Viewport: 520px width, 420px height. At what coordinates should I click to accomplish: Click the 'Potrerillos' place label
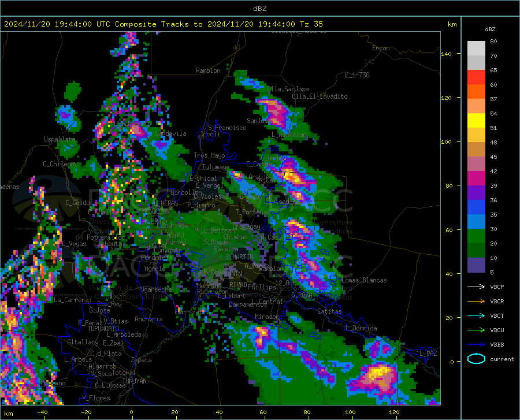(106, 237)
